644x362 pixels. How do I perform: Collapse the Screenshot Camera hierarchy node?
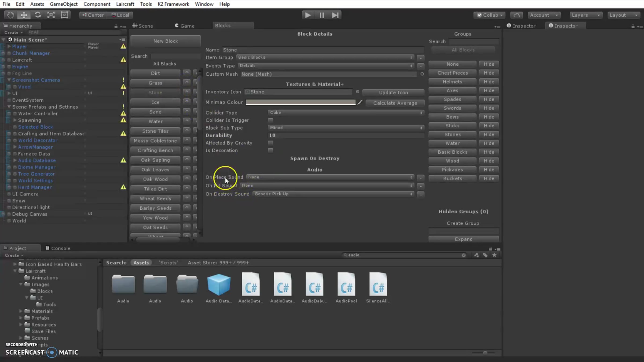pos(9,80)
